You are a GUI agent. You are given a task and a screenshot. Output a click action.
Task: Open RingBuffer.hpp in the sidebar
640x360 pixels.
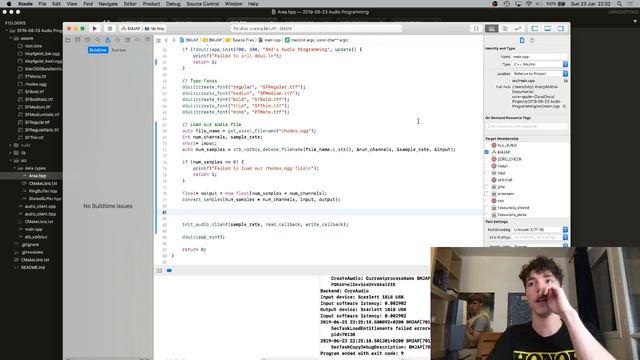[x=43, y=191]
